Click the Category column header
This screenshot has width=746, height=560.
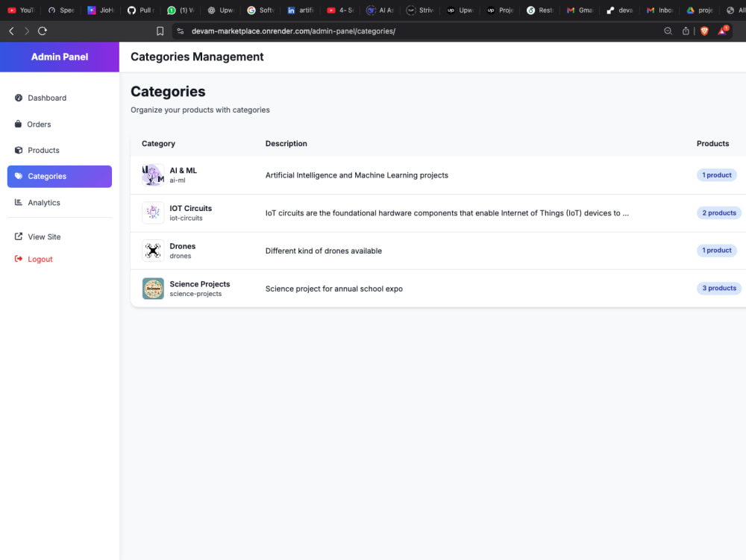158,144
